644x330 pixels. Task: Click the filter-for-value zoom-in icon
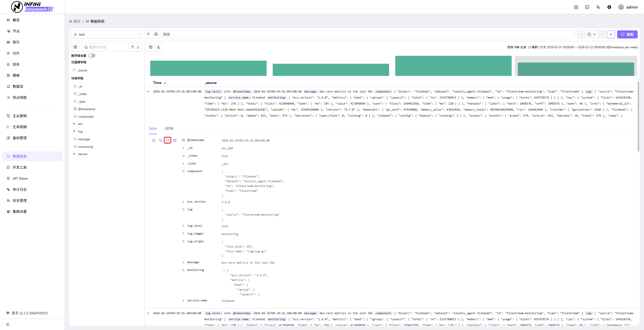coord(154,140)
